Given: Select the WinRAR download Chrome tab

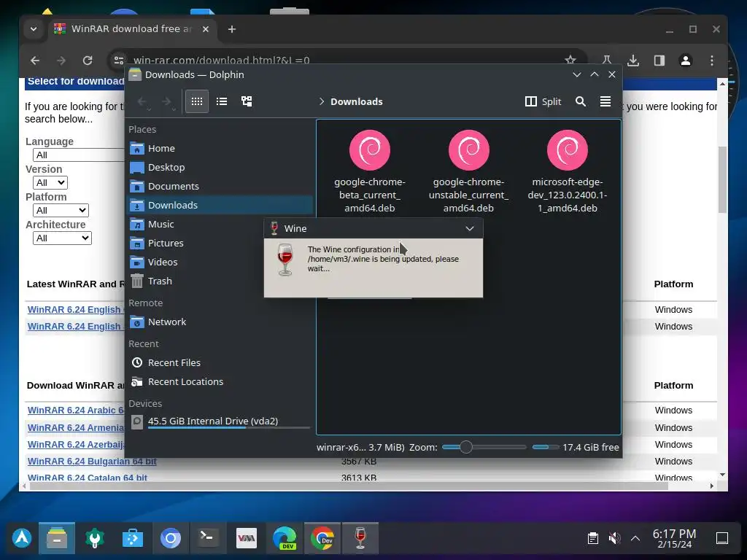Looking at the screenshot, I should coord(132,29).
